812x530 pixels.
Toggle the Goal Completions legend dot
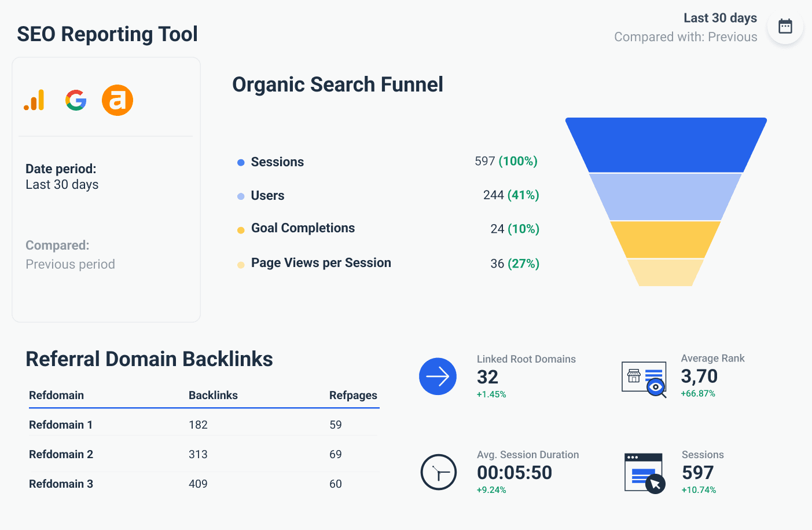point(240,229)
